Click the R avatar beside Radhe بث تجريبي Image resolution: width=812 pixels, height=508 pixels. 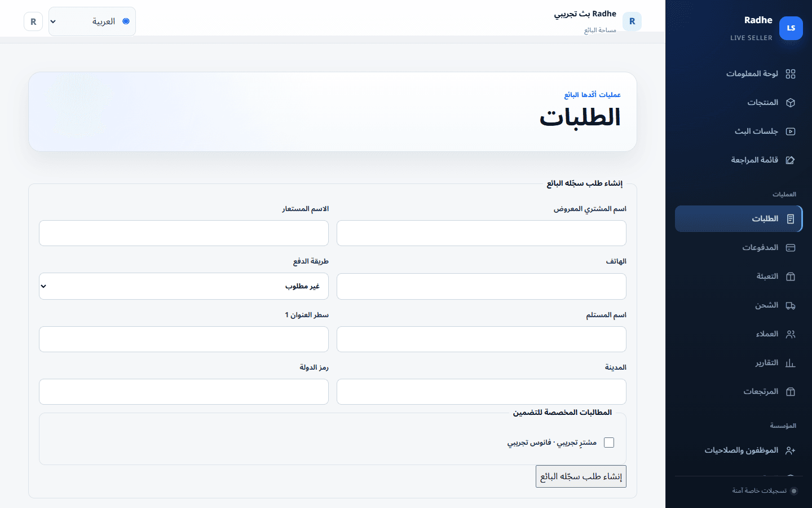pos(632,21)
